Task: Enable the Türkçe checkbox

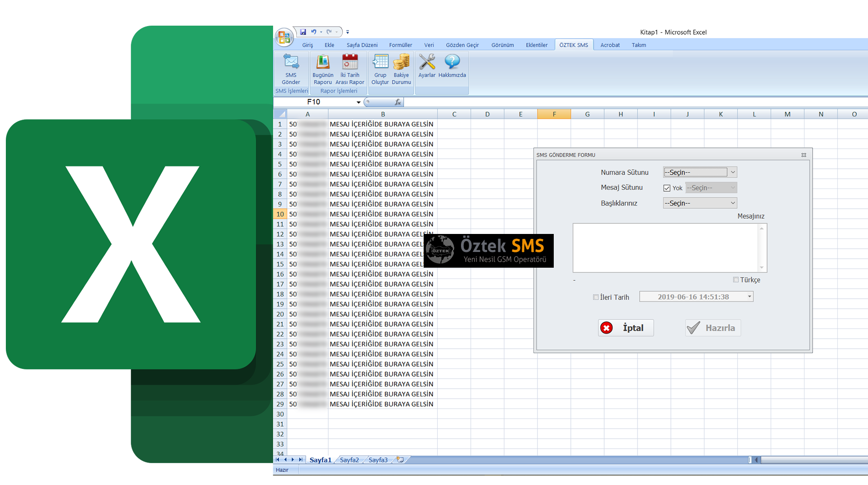Action: 736,280
